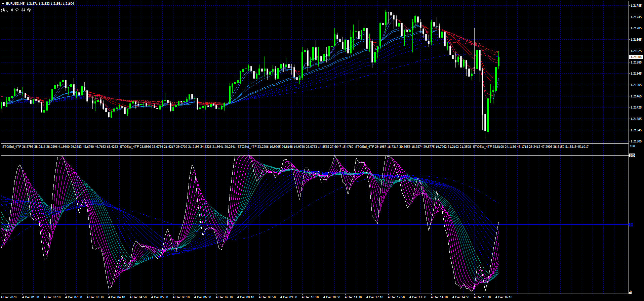Click the 1.21585 price scale label
Image resolution: width=644 pixels, height=301 pixels.
636,62
